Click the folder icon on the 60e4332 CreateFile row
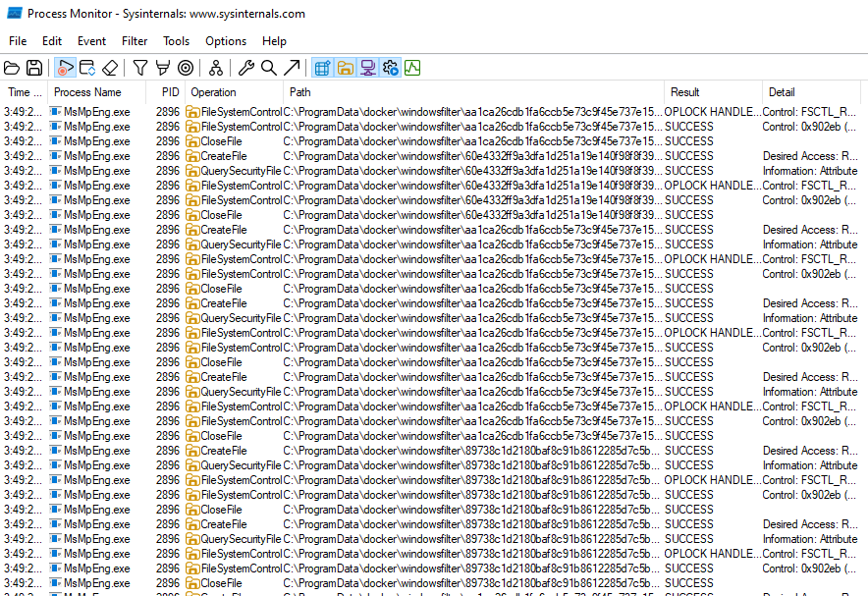868x596 pixels. [x=192, y=156]
